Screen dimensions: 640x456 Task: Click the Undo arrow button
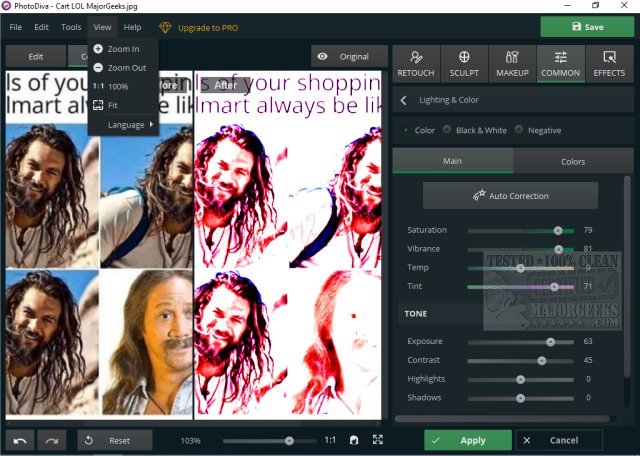click(x=21, y=440)
